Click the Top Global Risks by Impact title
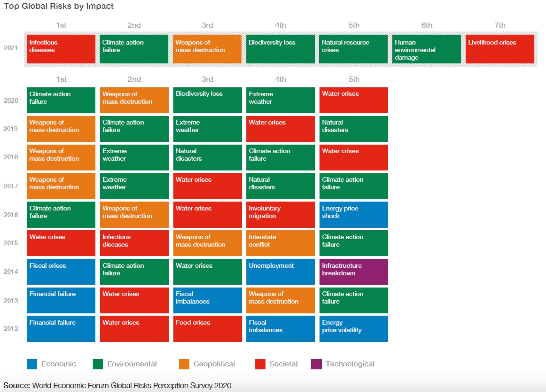546x392 pixels. click(59, 6)
